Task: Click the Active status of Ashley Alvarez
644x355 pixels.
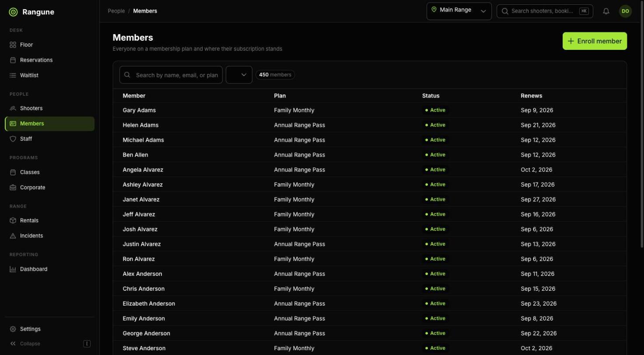Action: (x=435, y=184)
